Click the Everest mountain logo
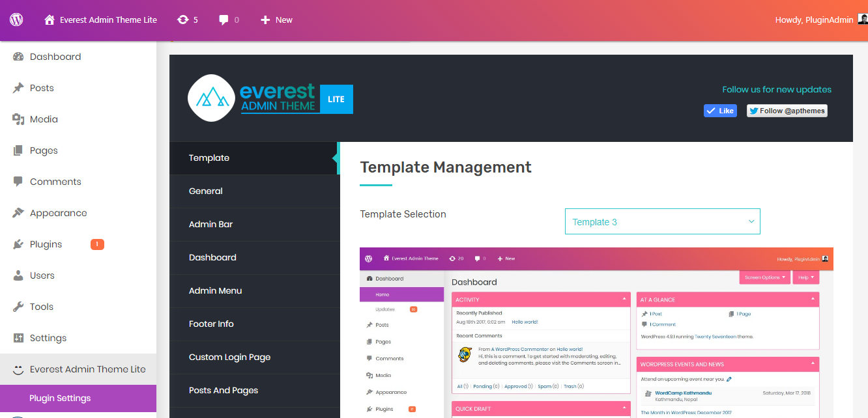868x418 pixels. (x=211, y=98)
